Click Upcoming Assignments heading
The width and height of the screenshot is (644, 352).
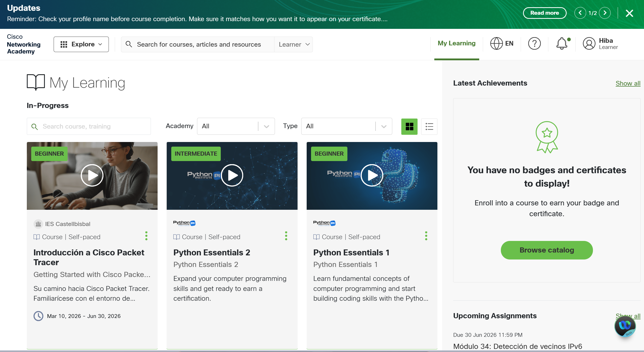point(495,316)
